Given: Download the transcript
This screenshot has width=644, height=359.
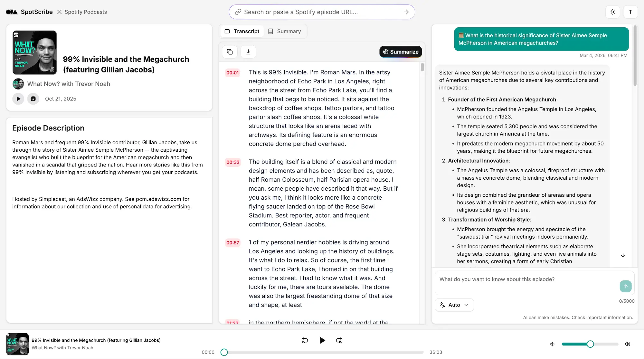Looking at the screenshot, I should click(x=248, y=52).
